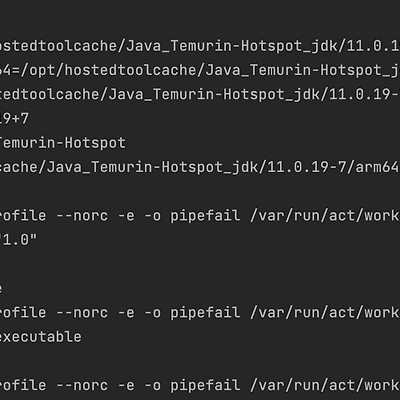Click "pipefail" in the last output line
Screen dimensions: 400x400
(x=205, y=385)
